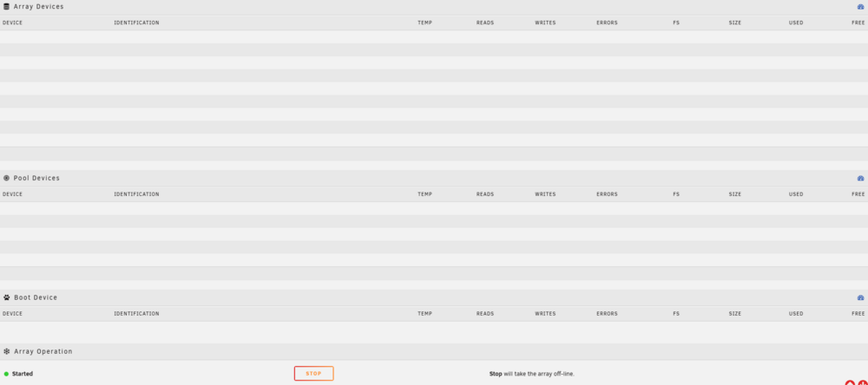Click READS column header in Pool Devices

click(485, 194)
